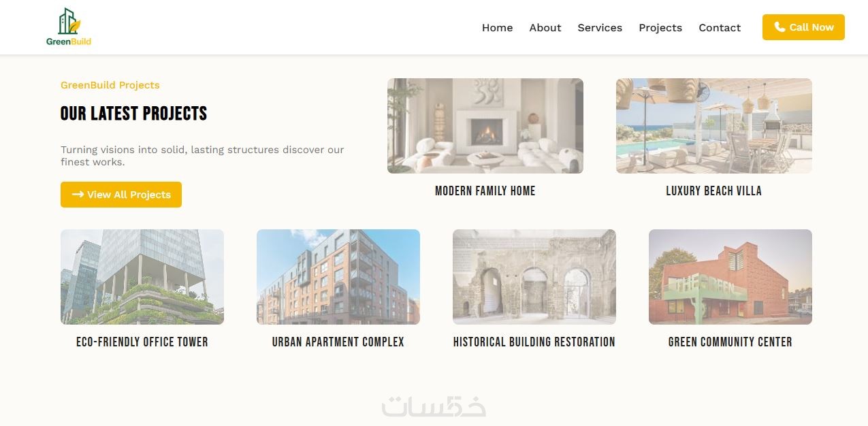The image size is (868, 426).
Task: Open the Luxury Beach Villa photo
Action: click(x=714, y=126)
